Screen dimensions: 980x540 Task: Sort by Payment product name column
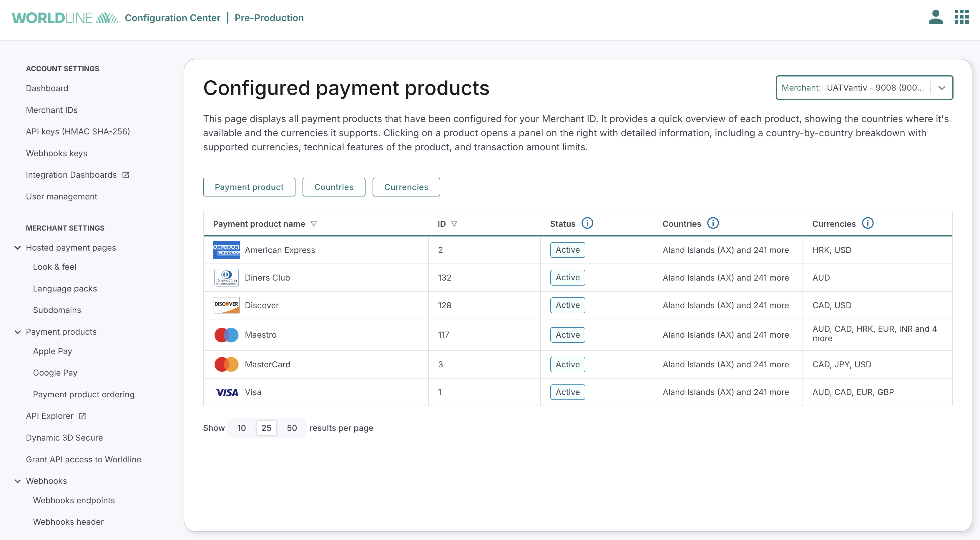[314, 224]
